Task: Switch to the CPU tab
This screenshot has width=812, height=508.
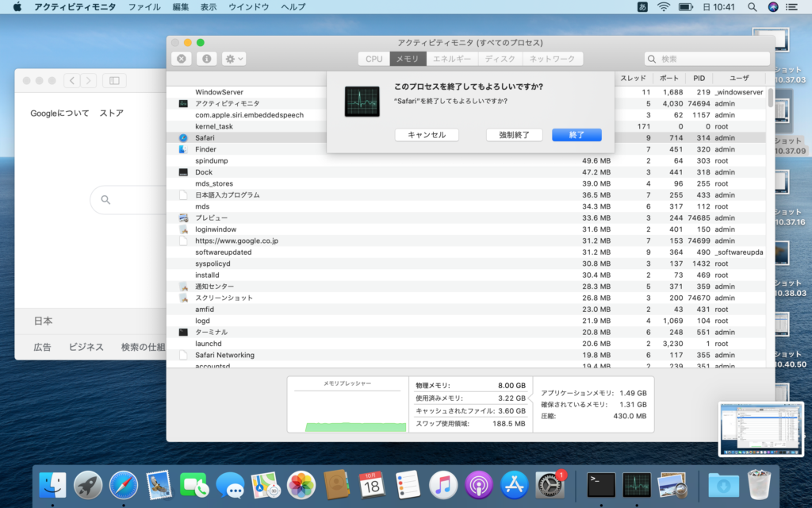Action: (374, 59)
